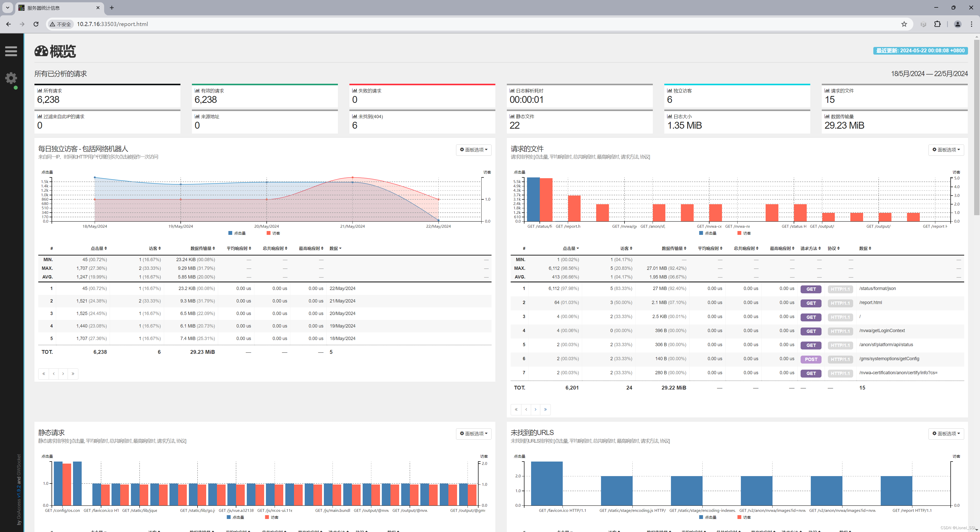The width and height of the screenshot is (980, 532).
Task: Open Chrome three-dot menu
Action: pyautogui.click(x=972, y=24)
